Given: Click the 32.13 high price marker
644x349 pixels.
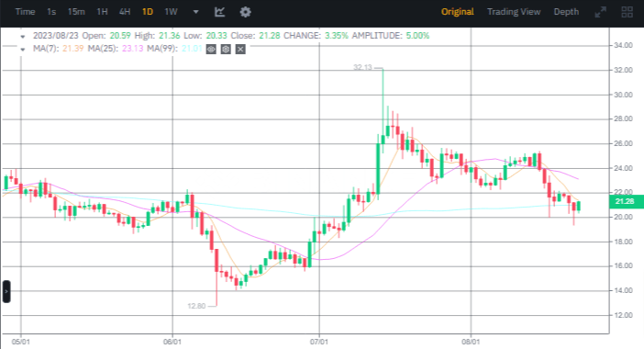Looking at the screenshot, I should point(362,67).
